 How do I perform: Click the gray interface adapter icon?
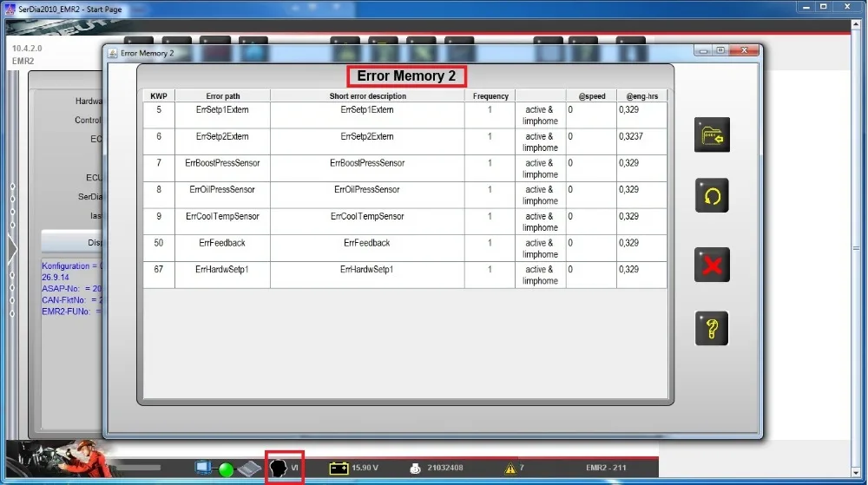[x=249, y=469]
